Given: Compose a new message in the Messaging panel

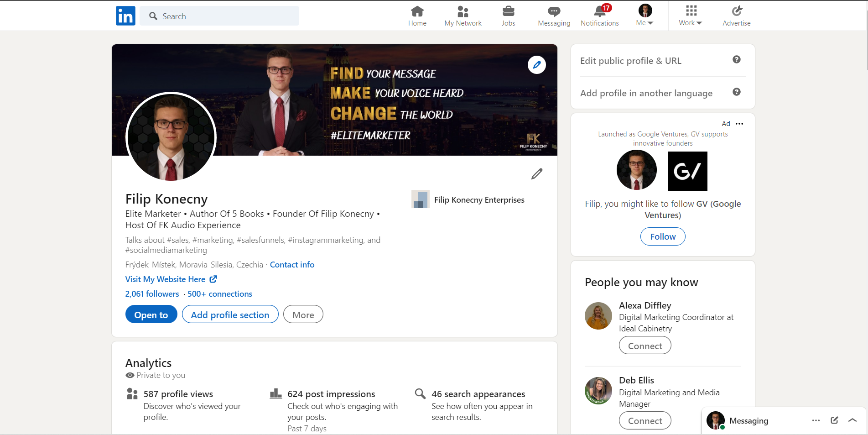Looking at the screenshot, I should click(x=834, y=420).
